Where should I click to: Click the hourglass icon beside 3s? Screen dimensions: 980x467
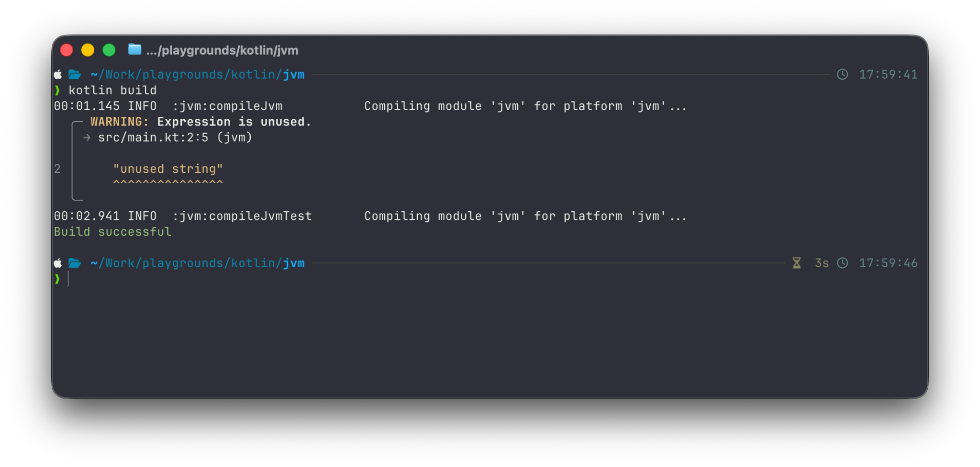797,263
